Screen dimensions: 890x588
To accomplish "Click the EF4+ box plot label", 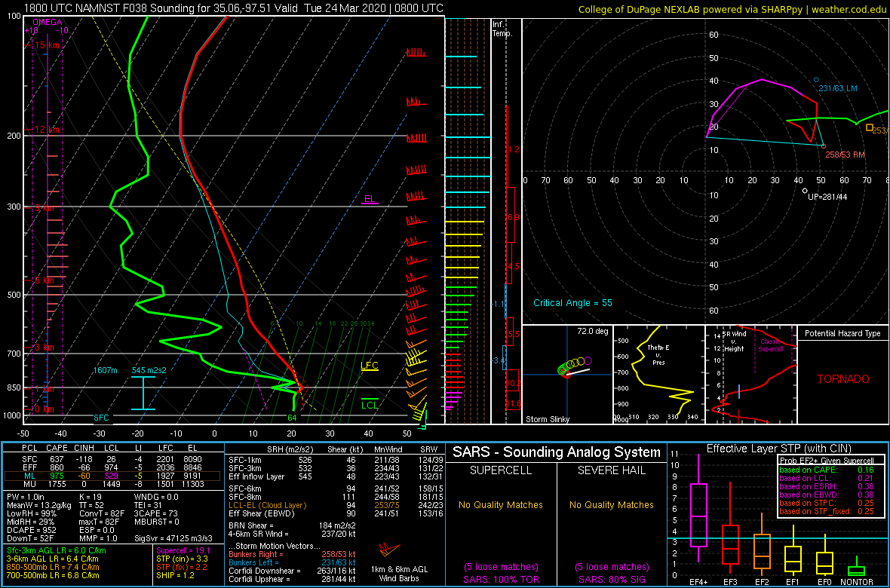I will tap(697, 582).
